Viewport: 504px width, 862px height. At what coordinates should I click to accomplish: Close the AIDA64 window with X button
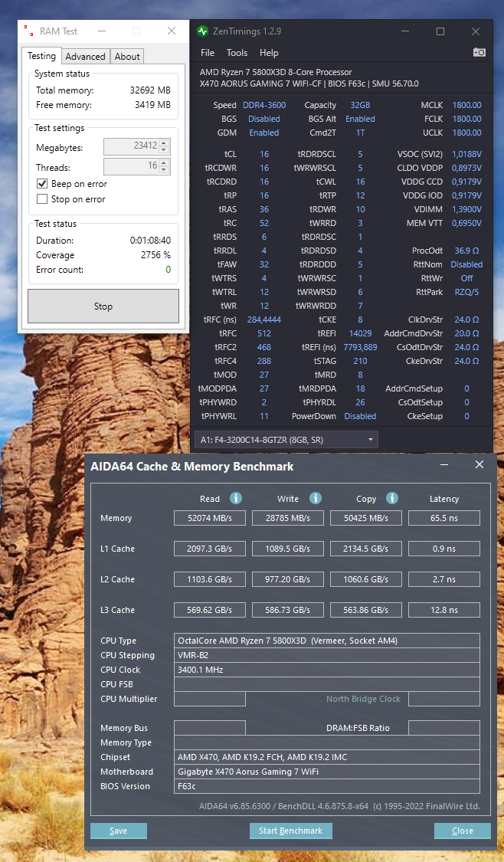click(479, 464)
